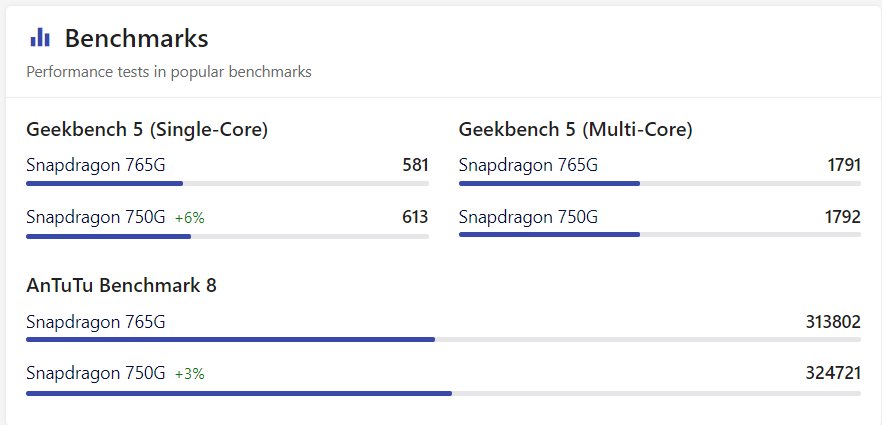Click the +3% badge in AnTuTu section
882x425 pixels.
pos(190,374)
